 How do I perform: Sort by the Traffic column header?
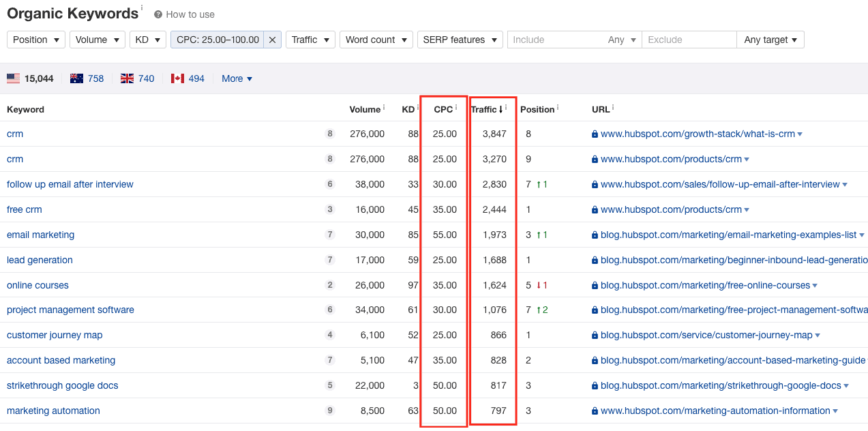point(487,109)
